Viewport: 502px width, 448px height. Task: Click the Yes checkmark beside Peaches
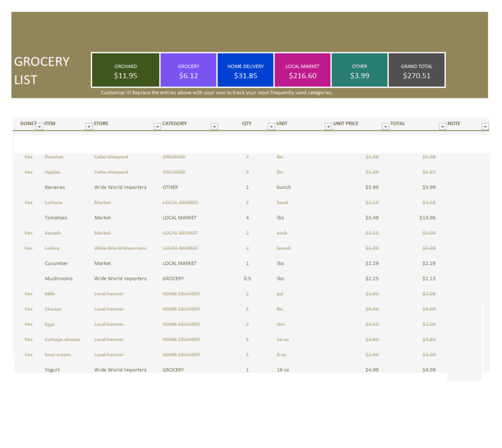(x=28, y=156)
